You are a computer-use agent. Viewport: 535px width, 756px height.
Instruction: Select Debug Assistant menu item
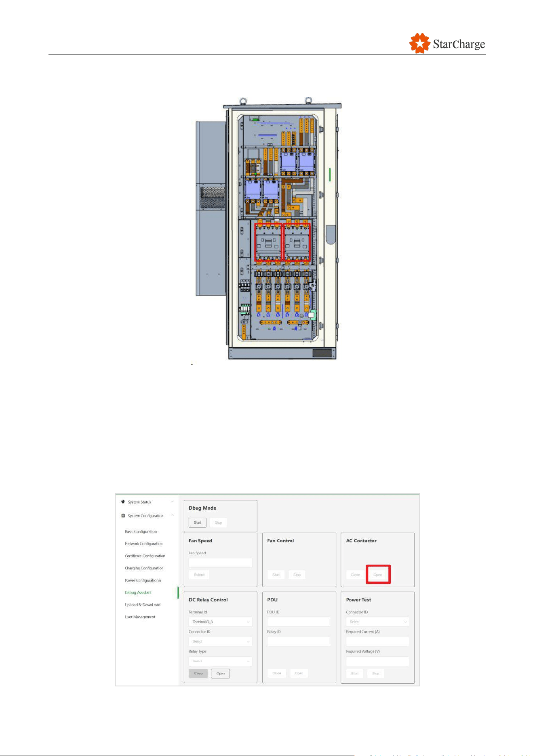pos(138,592)
